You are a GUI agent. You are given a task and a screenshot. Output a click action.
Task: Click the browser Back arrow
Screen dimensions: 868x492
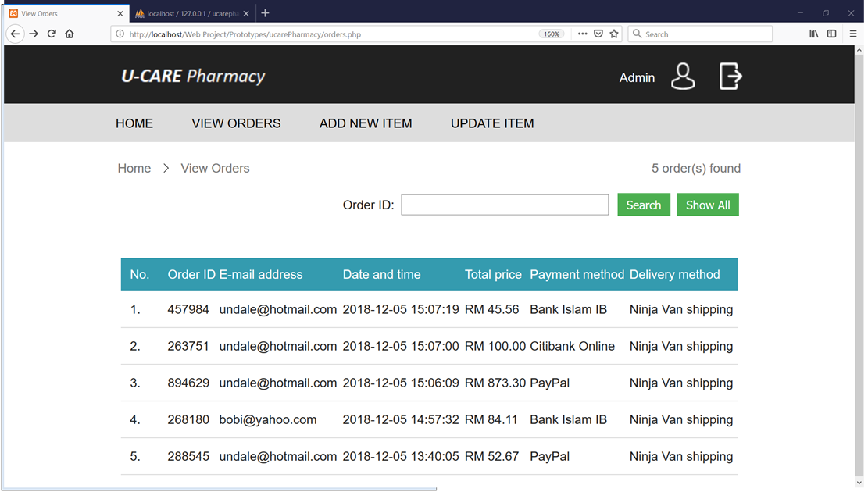click(x=16, y=34)
